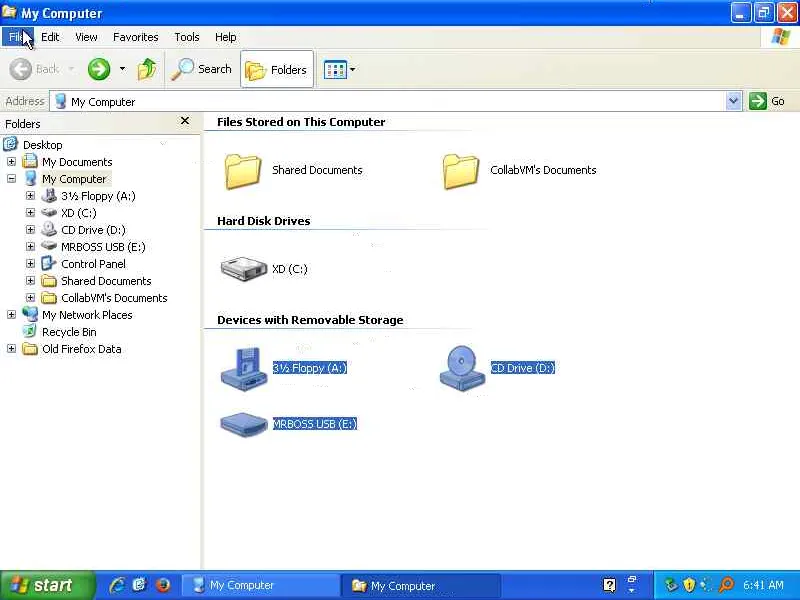Screen dimensions: 800x600
Task: Open the Views dropdown arrow
Action: (x=353, y=69)
